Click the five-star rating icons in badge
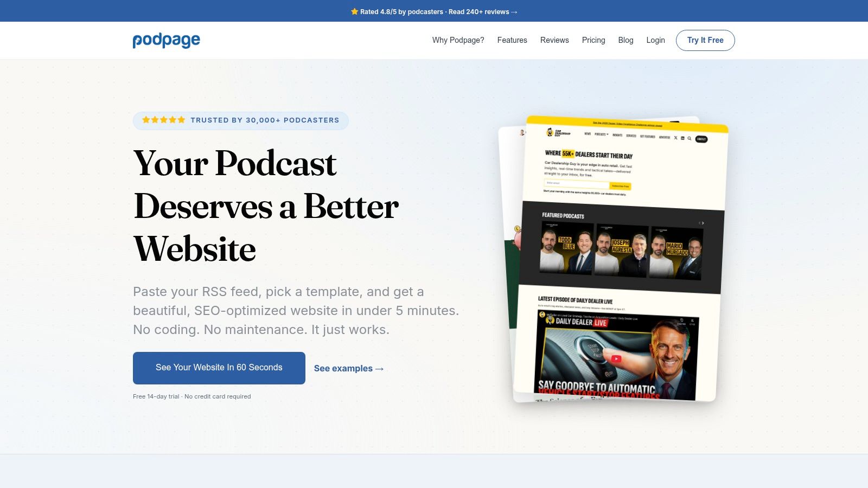 pos(163,120)
